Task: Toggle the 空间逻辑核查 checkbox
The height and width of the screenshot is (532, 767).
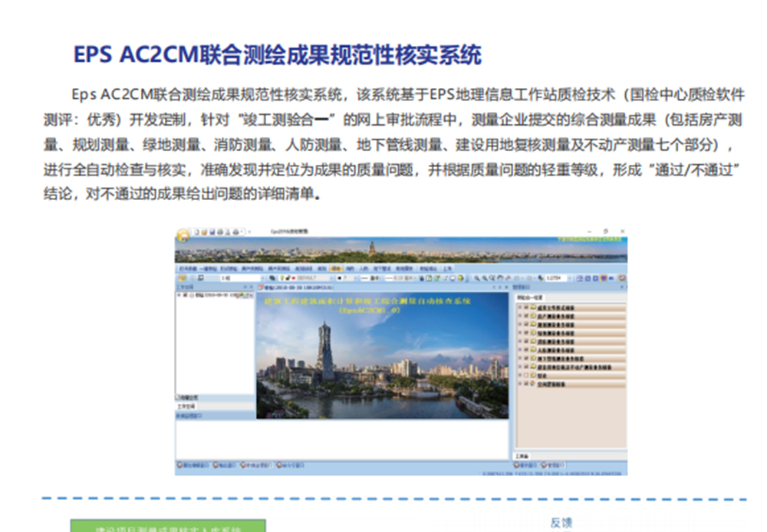Action: click(x=526, y=383)
